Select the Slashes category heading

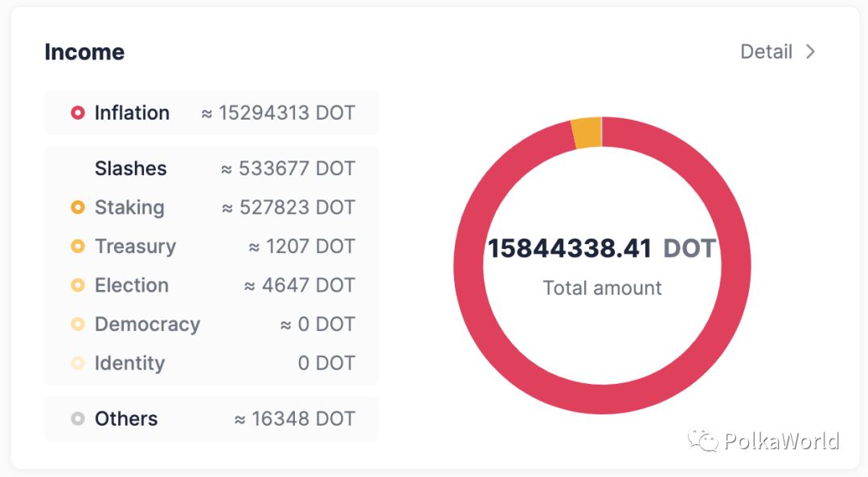(x=130, y=169)
